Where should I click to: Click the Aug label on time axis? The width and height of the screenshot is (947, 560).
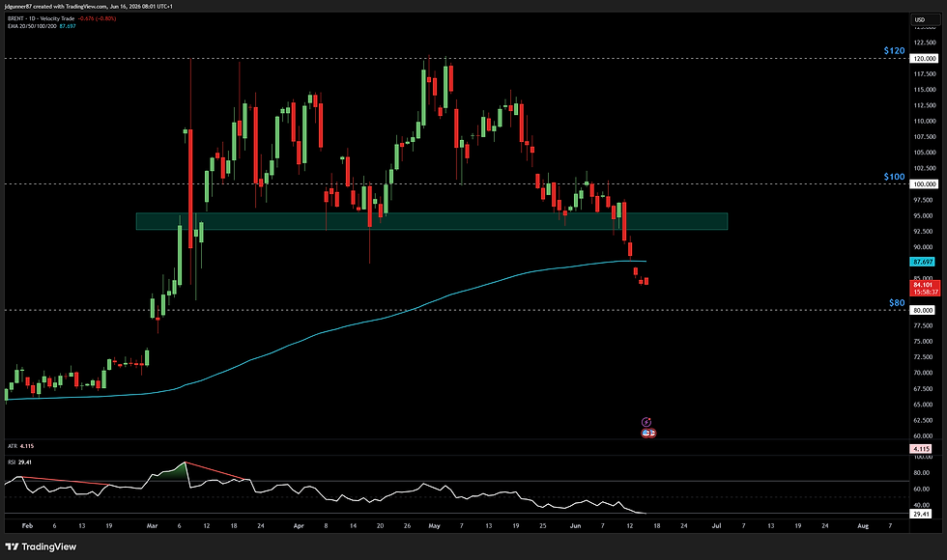(x=863, y=525)
